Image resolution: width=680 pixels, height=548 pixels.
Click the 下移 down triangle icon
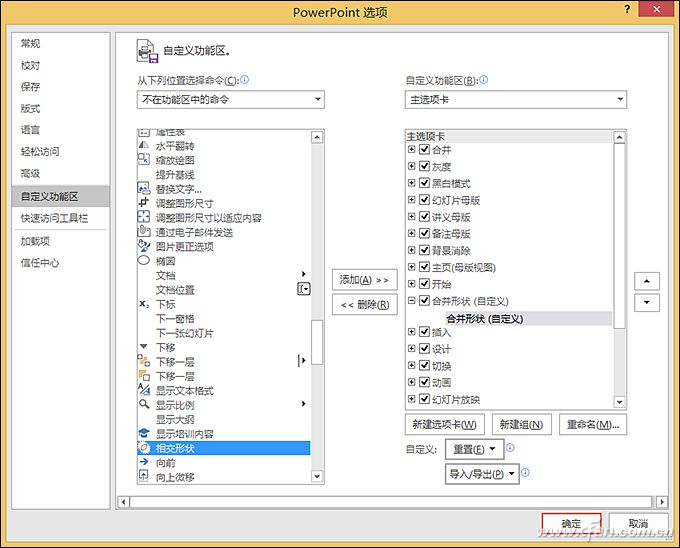point(144,346)
